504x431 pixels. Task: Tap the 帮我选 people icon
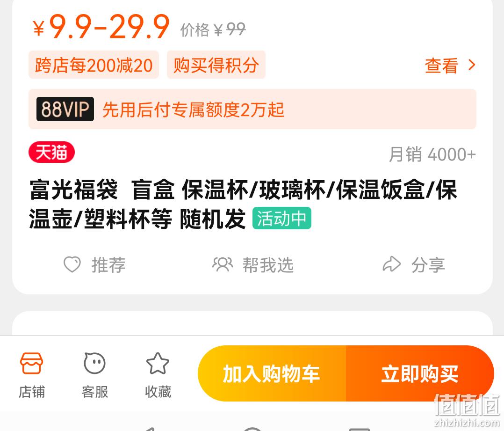[x=223, y=264]
